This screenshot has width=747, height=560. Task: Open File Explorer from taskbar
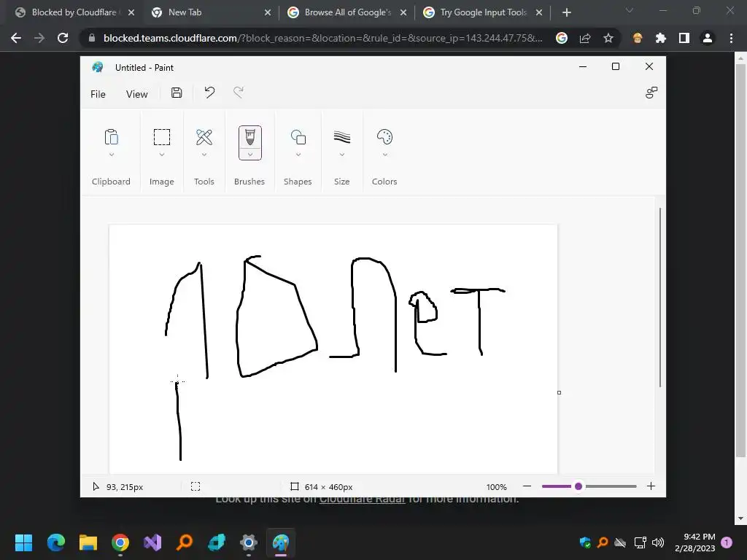point(88,542)
